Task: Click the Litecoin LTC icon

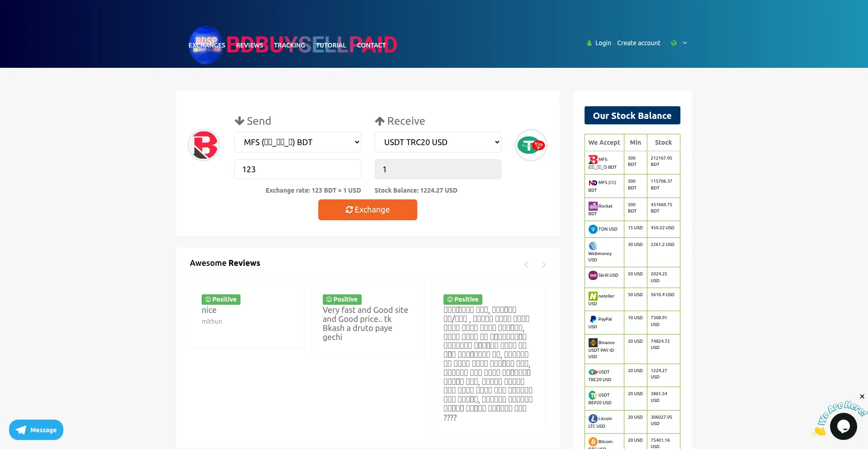Action: (593, 419)
